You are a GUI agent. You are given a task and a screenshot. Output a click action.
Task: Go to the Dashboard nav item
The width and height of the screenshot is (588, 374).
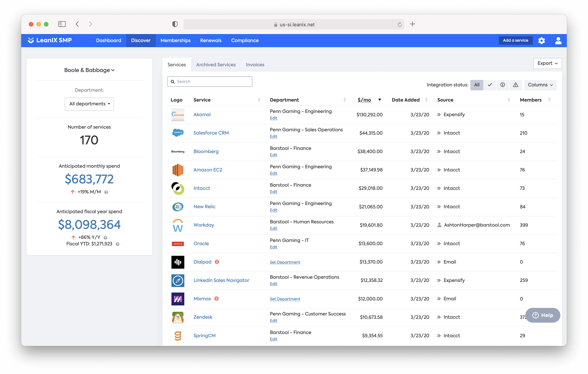[109, 40]
